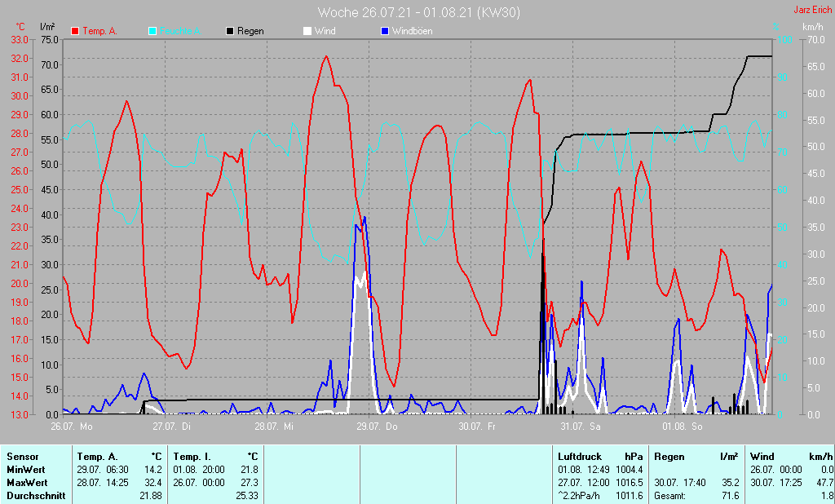Screen dimensions: 835x504
Task: Click the 'Windböen' legend label
Action: (x=412, y=32)
